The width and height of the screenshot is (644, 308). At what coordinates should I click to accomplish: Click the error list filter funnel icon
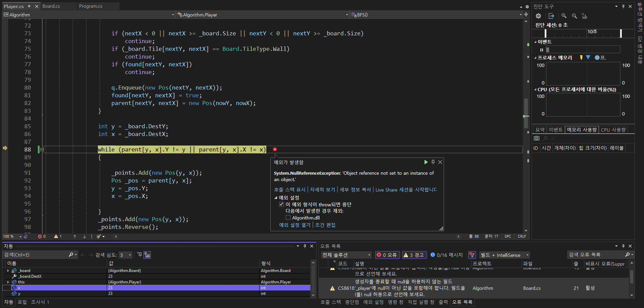(472, 255)
